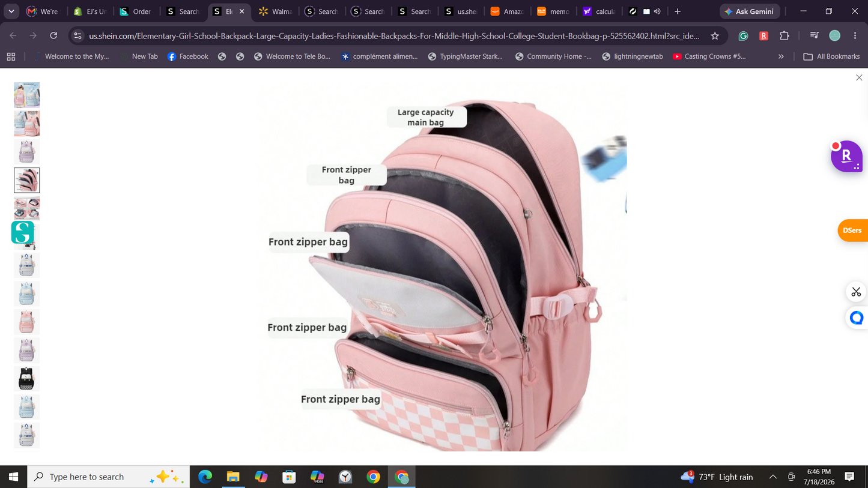Screen dimensions: 868x488
Task: Open the New Tab bookmark
Action: (139, 56)
